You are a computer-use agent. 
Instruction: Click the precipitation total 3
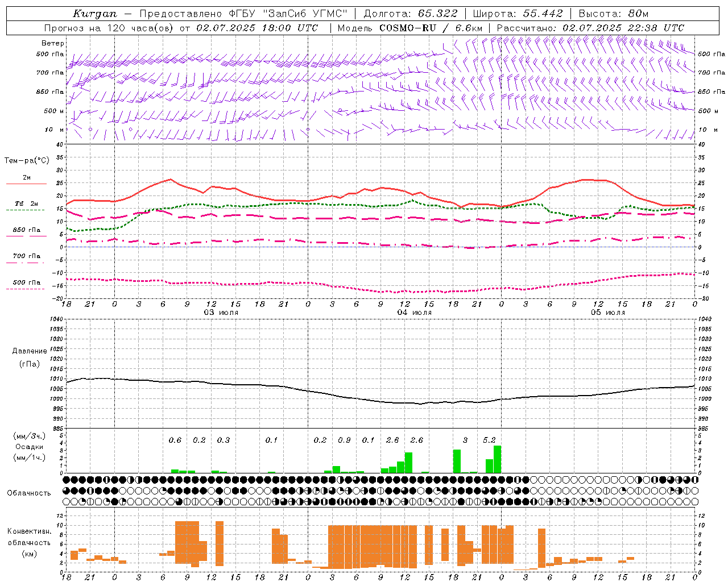pos(465,440)
